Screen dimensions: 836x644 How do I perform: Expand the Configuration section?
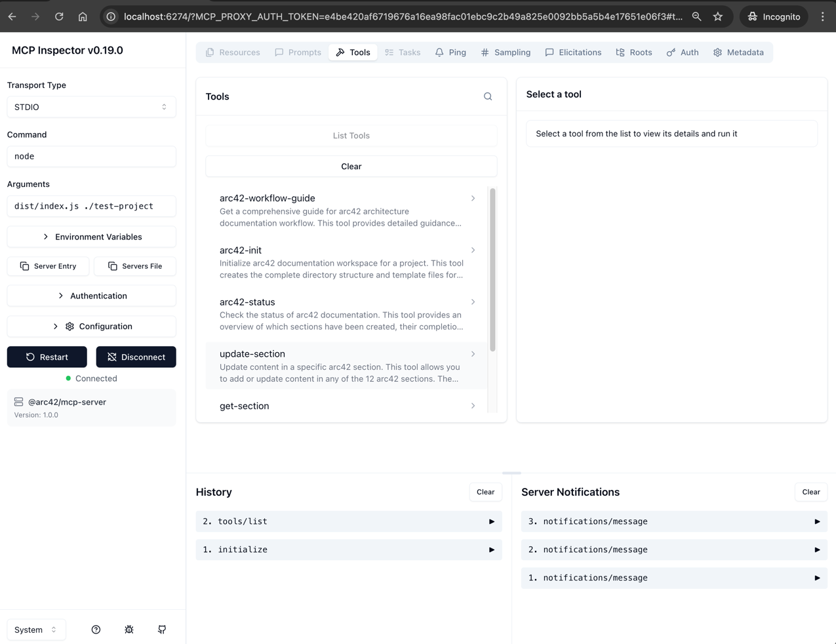(x=91, y=326)
